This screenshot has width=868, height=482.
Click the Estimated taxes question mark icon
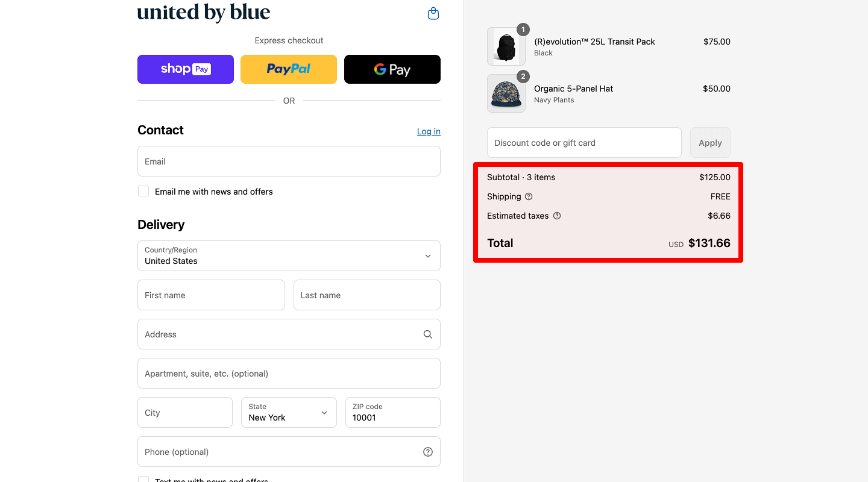tap(556, 216)
